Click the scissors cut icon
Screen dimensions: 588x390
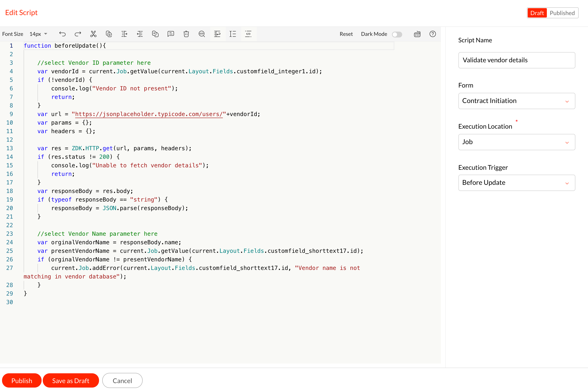coord(93,34)
